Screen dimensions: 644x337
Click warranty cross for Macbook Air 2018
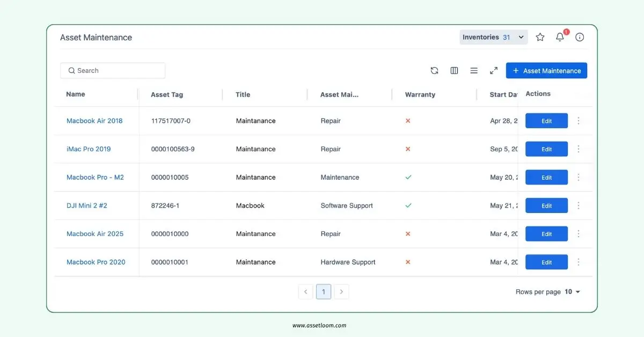coord(408,121)
